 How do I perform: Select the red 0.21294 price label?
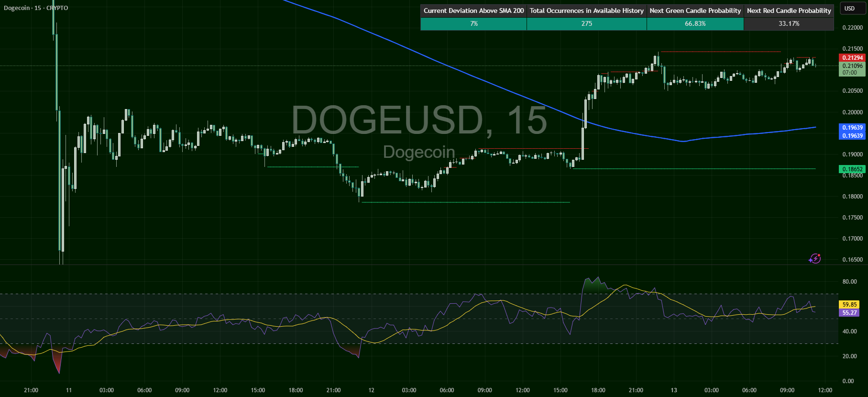pos(852,58)
